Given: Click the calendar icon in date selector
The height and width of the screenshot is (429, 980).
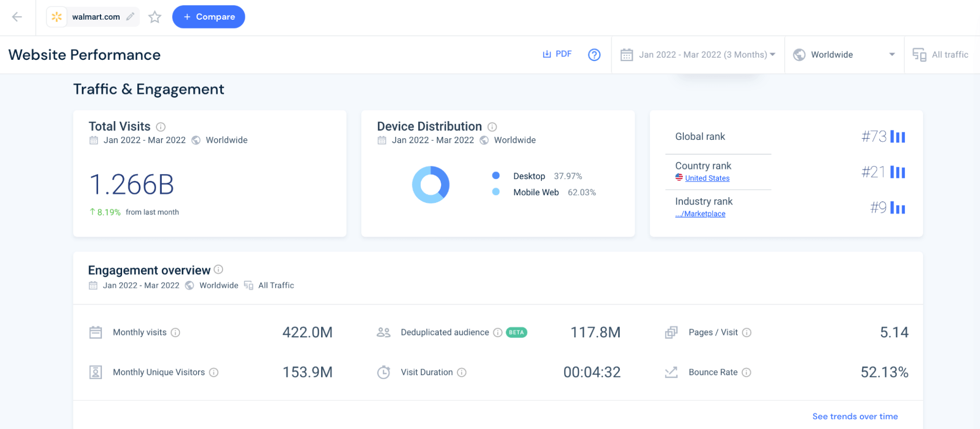Looking at the screenshot, I should (x=627, y=54).
